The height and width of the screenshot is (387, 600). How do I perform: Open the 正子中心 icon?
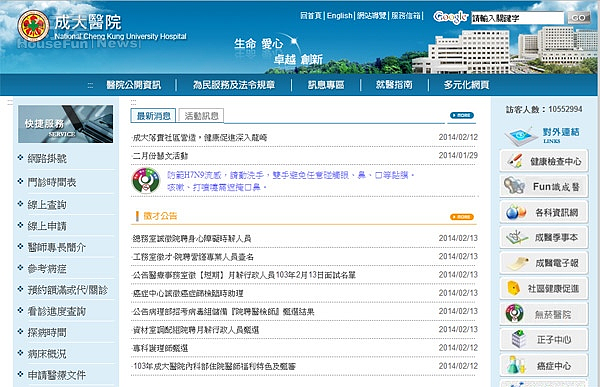coord(519,339)
